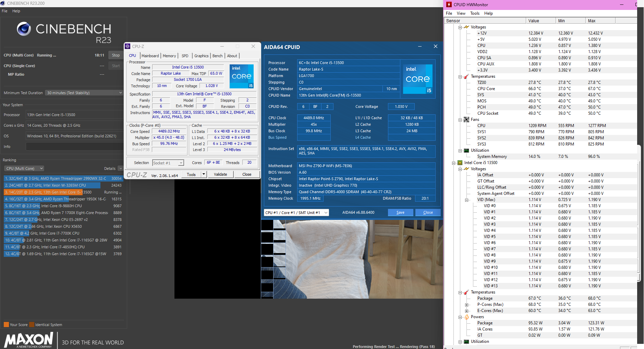Collapse the Temperatures group containing TZ00
Screen dimensions: 644x349
[460, 76]
